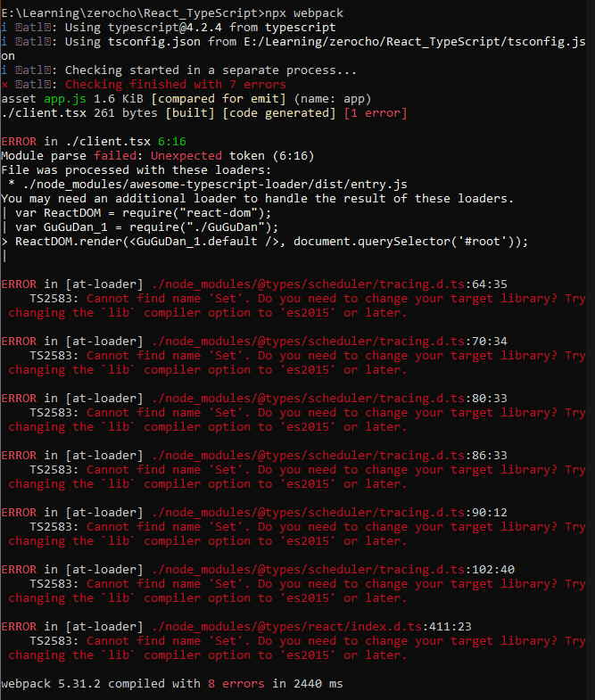Click the tracing.d.ts:80:33 error path

[329, 399]
